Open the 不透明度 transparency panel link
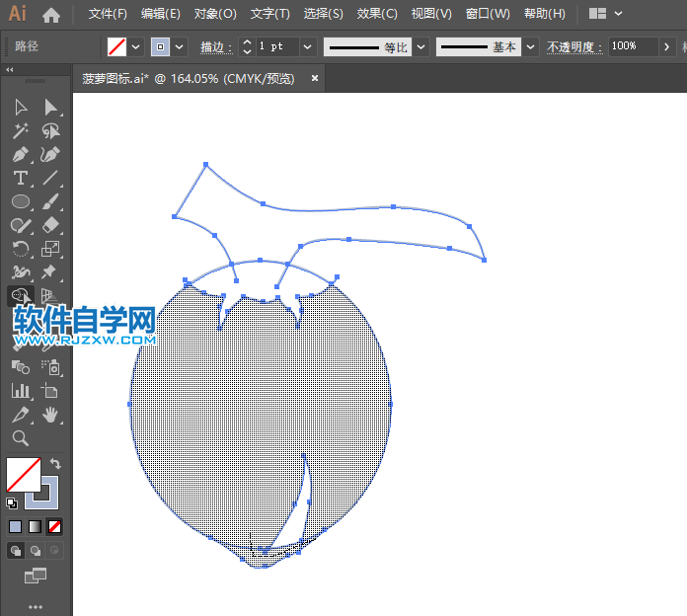The width and height of the screenshot is (687, 616). tap(574, 46)
